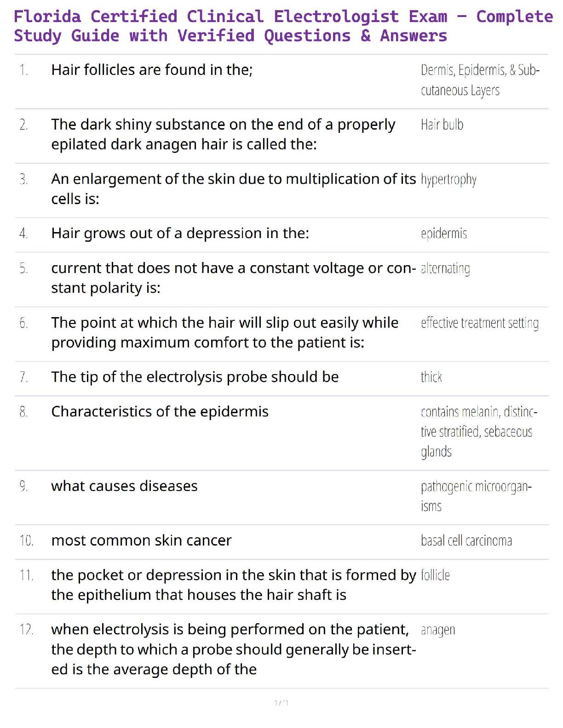Click the "what causes diseases" question
This screenshot has width=563, height=728.
click(124, 486)
